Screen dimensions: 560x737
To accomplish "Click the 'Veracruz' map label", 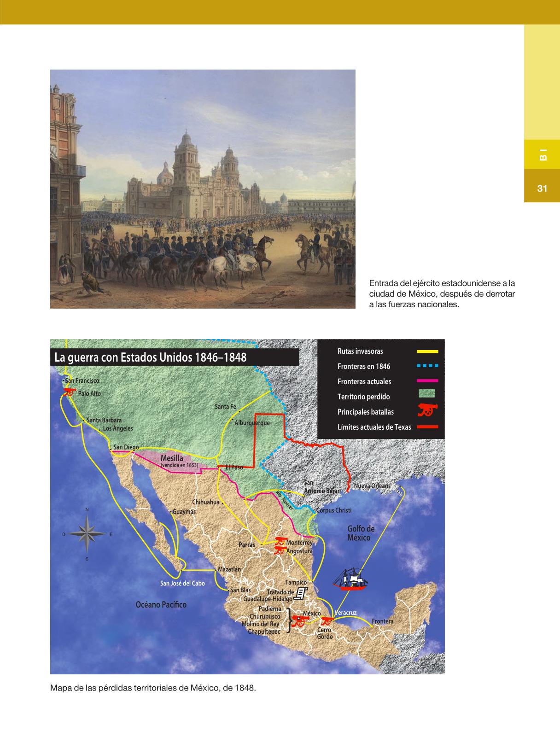I will (x=345, y=613).
